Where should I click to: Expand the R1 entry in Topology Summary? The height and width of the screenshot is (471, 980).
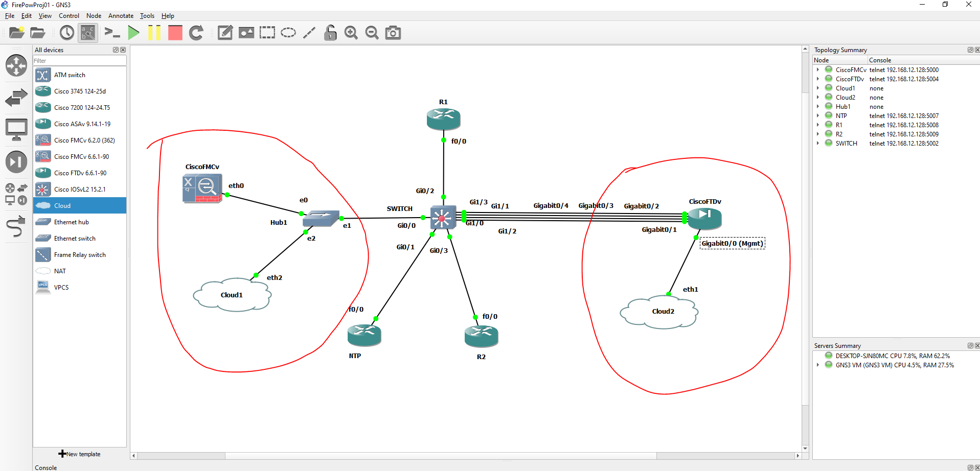817,125
